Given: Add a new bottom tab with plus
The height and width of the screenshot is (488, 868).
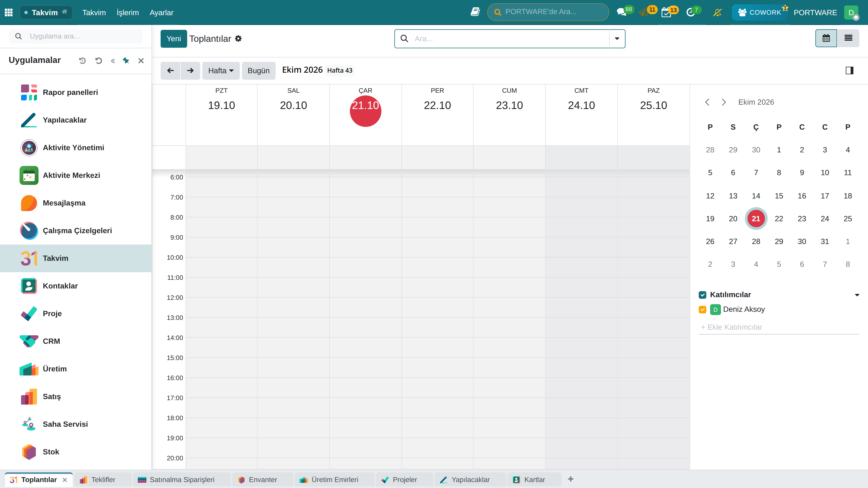Looking at the screenshot, I should coord(570,479).
